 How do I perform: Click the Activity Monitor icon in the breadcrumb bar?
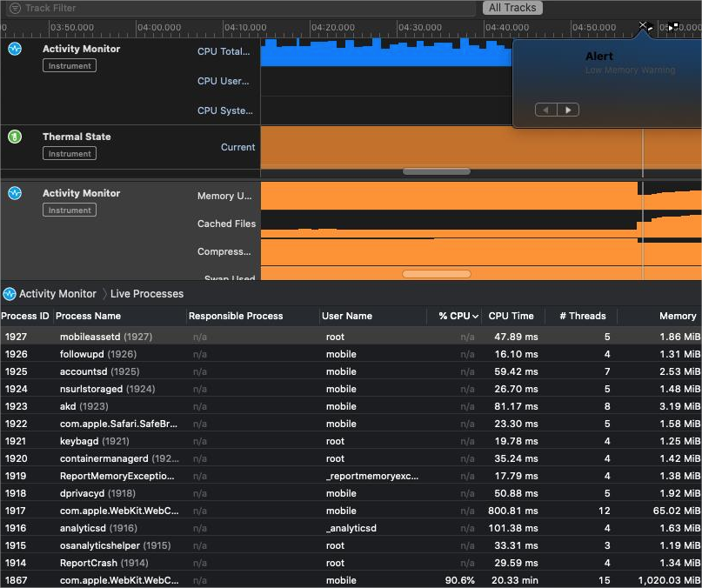[x=10, y=294]
